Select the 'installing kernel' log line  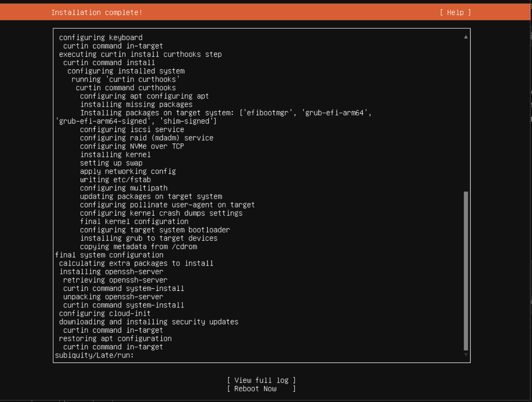point(115,154)
